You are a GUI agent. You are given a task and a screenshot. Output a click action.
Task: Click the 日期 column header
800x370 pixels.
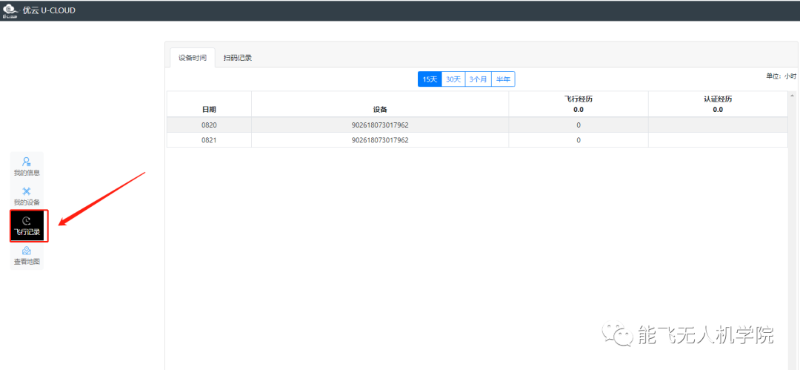209,109
